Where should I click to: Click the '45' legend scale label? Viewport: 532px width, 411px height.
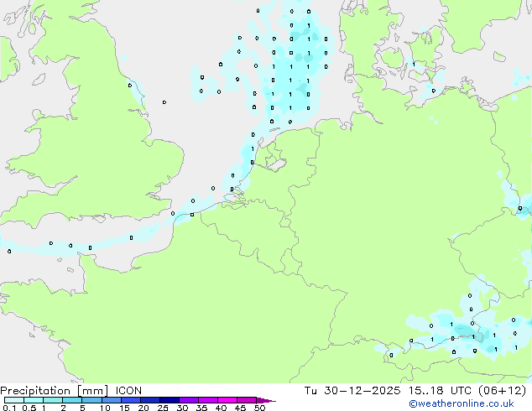tap(241, 408)
